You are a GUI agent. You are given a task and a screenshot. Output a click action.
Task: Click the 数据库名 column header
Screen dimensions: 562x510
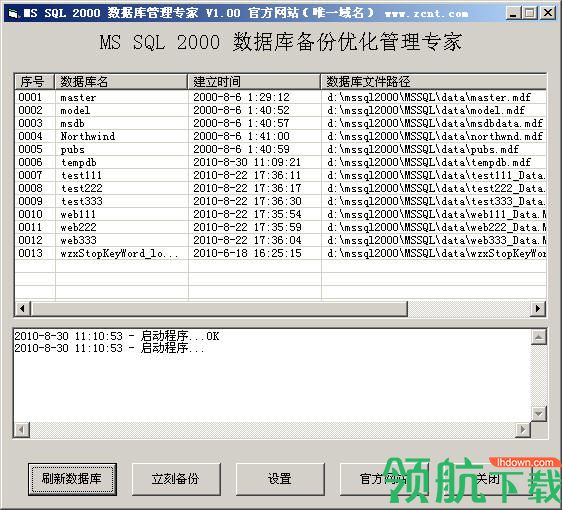[121, 82]
